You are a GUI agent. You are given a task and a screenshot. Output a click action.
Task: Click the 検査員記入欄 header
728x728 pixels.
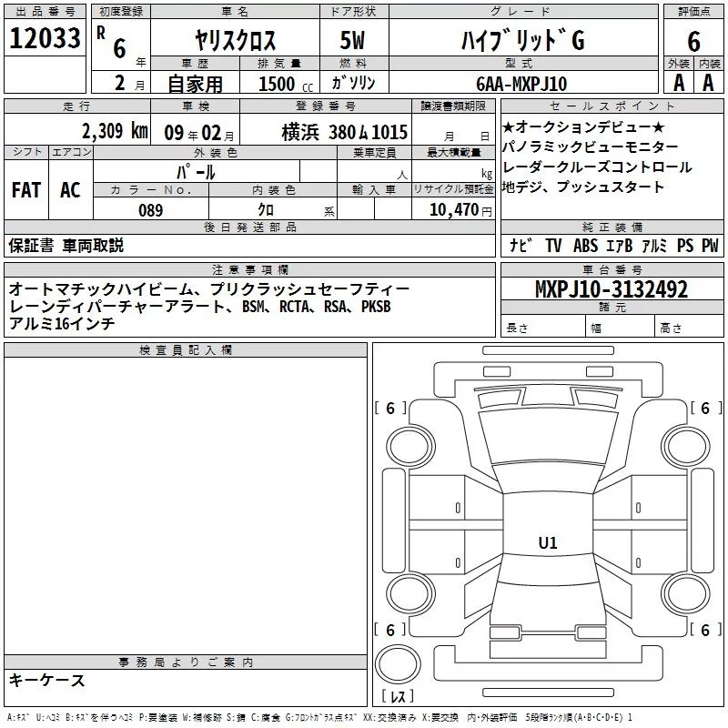pos(186,350)
